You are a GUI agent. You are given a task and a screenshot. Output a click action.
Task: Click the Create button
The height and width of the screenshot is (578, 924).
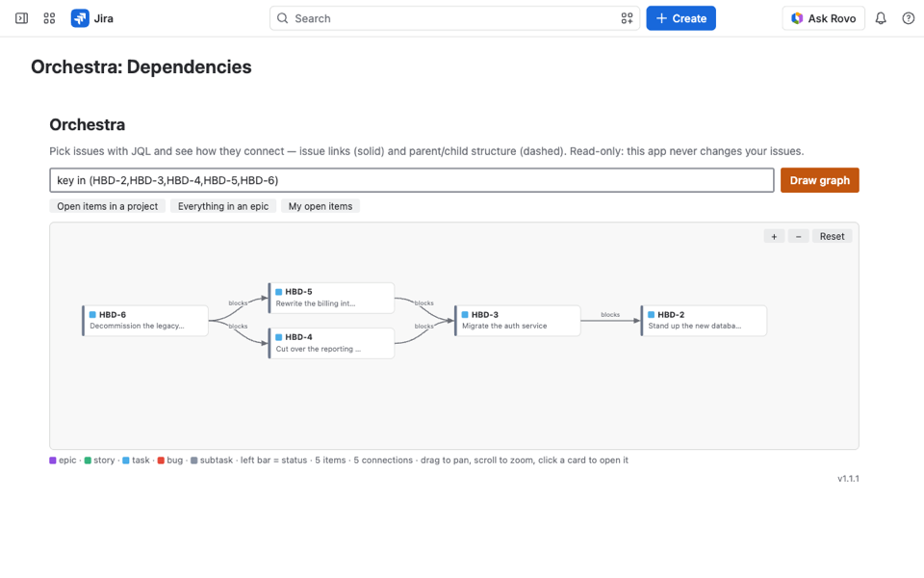pos(680,18)
